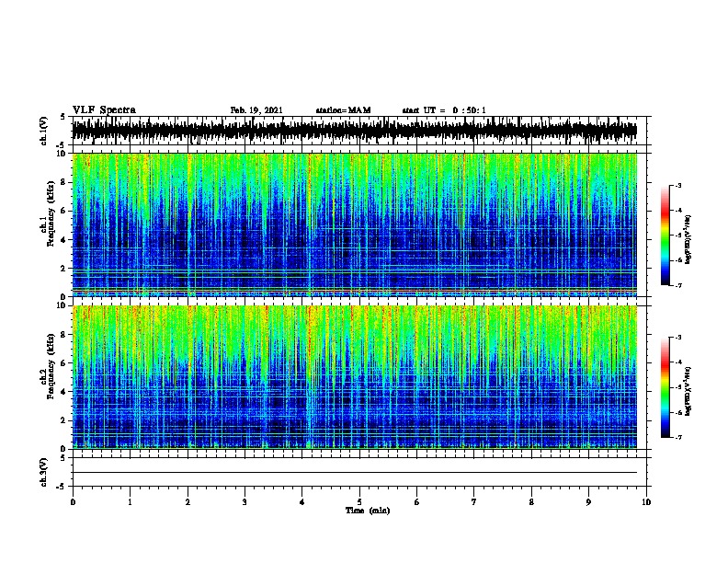
Task: Select the date text "Feb. 19, 2021"
Action: 256,110
